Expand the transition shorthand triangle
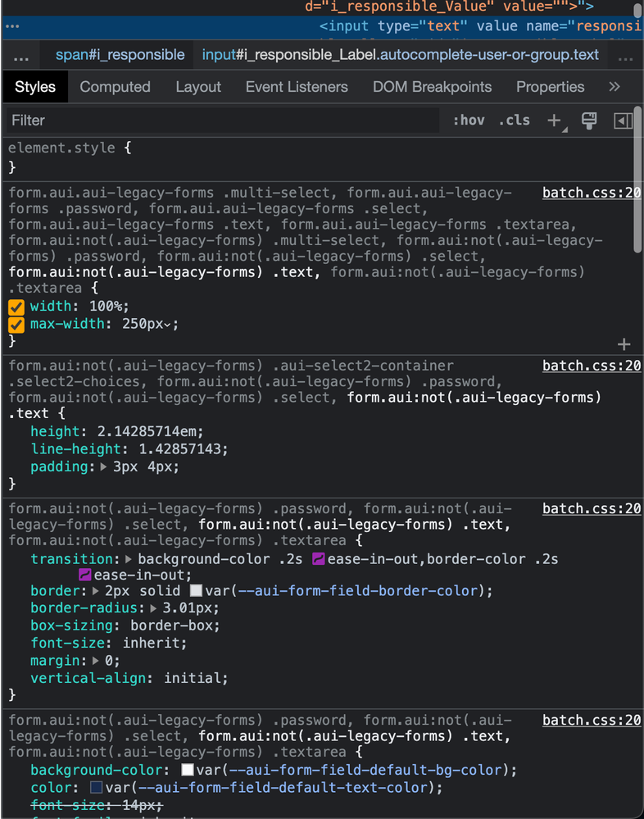The width and height of the screenshot is (644, 819). point(129,559)
